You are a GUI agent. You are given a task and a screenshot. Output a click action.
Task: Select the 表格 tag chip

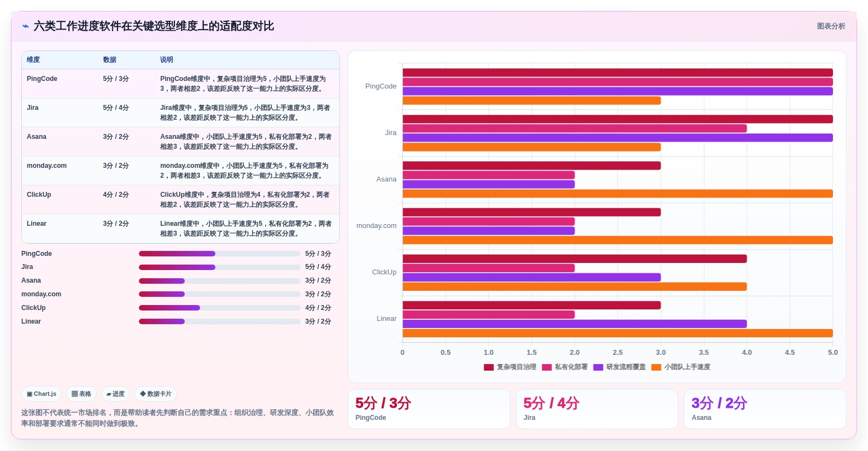(x=81, y=394)
